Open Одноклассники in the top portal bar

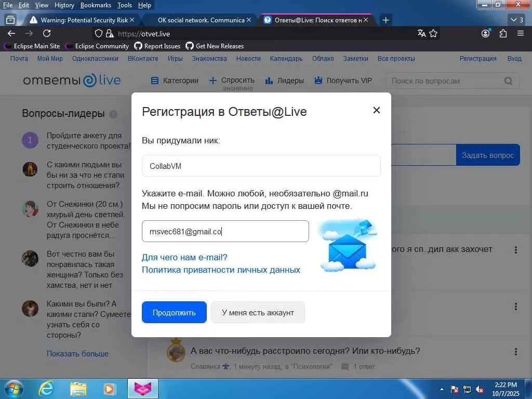click(x=95, y=58)
